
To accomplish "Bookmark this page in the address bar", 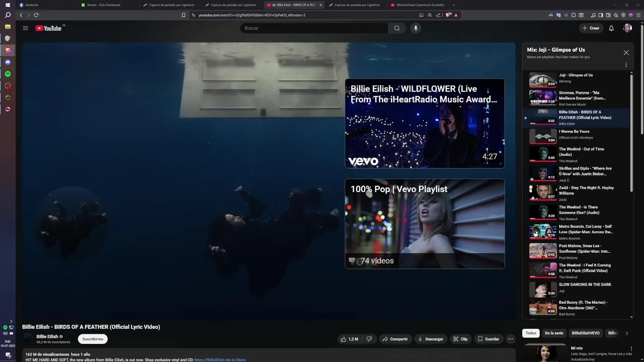I will pos(184,15).
